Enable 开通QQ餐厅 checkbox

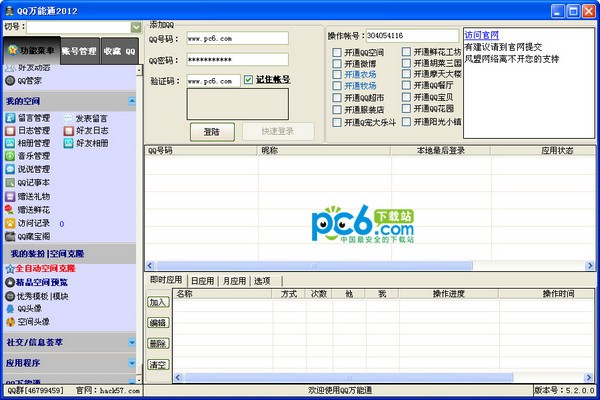(407, 85)
